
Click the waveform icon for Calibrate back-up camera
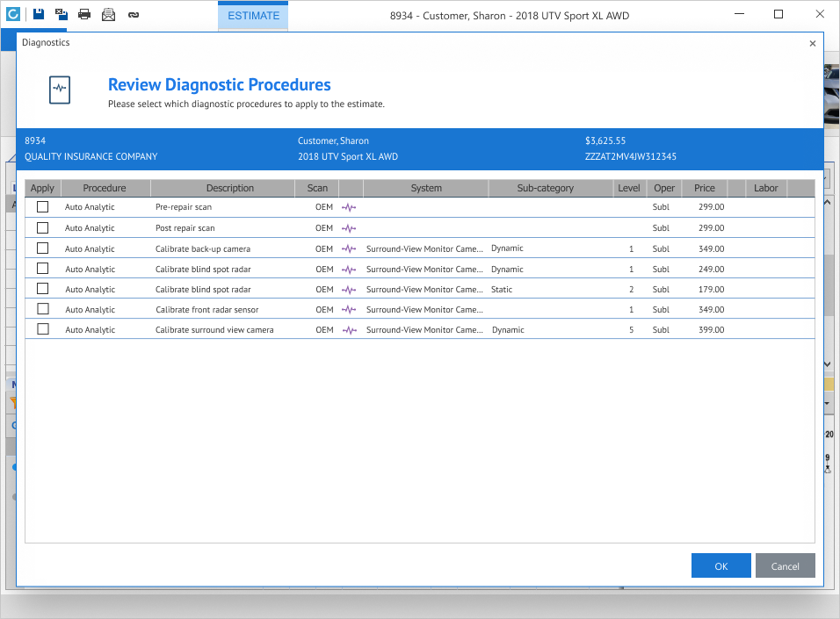pyautogui.click(x=349, y=248)
